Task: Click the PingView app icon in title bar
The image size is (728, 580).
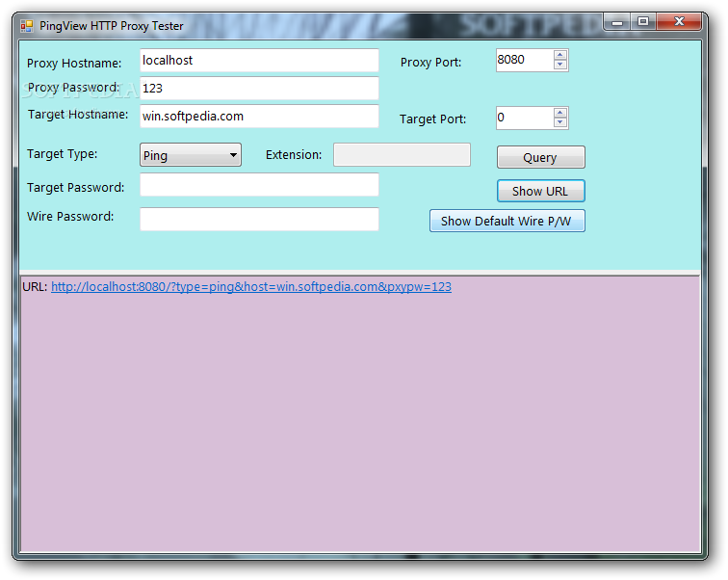Action: tap(26, 26)
